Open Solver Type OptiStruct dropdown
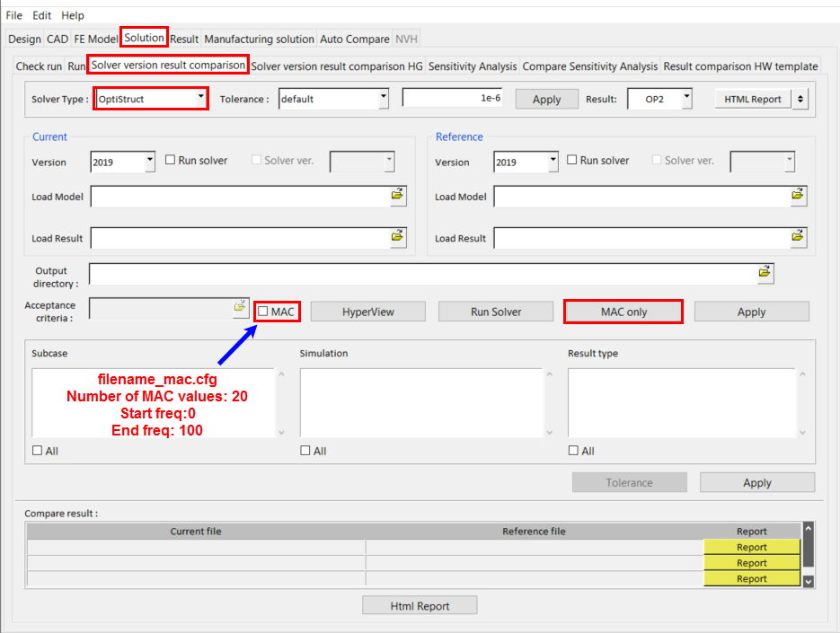The image size is (840, 633). tap(200, 98)
